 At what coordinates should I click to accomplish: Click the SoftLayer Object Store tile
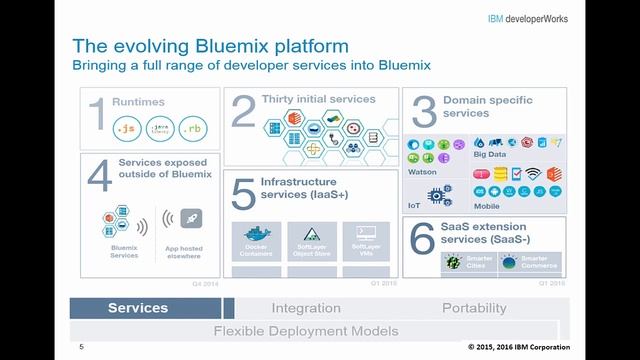point(312,241)
